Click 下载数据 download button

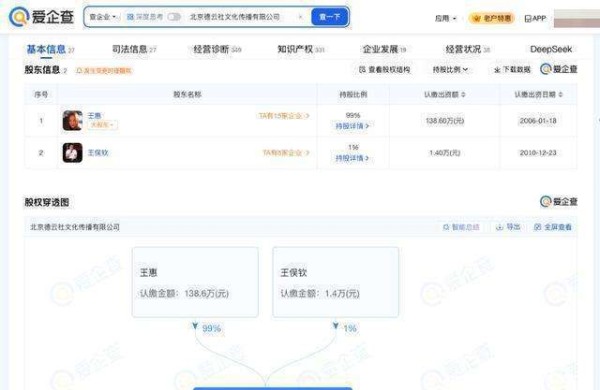click(x=512, y=70)
